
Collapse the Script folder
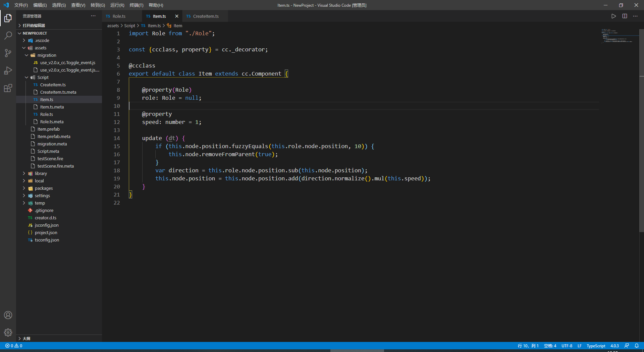(43, 78)
